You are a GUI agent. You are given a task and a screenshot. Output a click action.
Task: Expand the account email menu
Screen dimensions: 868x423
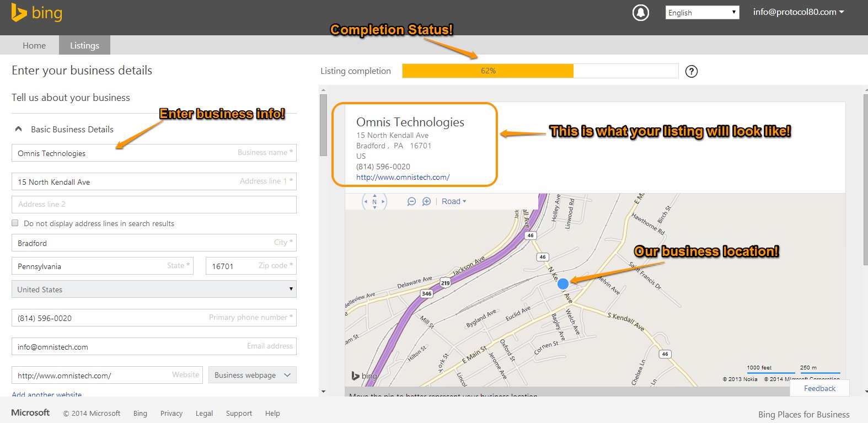click(798, 12)
